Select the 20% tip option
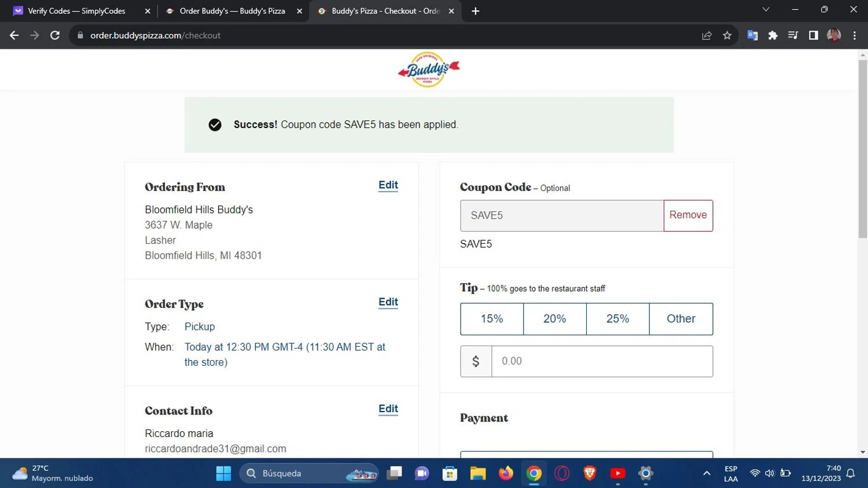868x488 pixels. [x=555, y=319]
